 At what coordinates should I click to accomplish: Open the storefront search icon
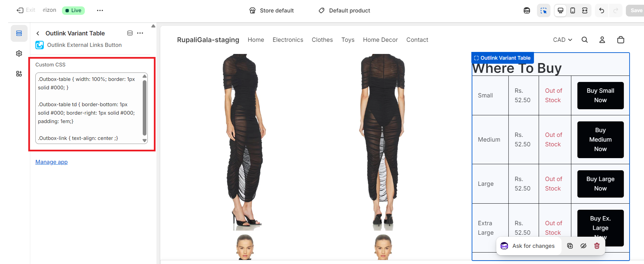click(x=585, y=40)
